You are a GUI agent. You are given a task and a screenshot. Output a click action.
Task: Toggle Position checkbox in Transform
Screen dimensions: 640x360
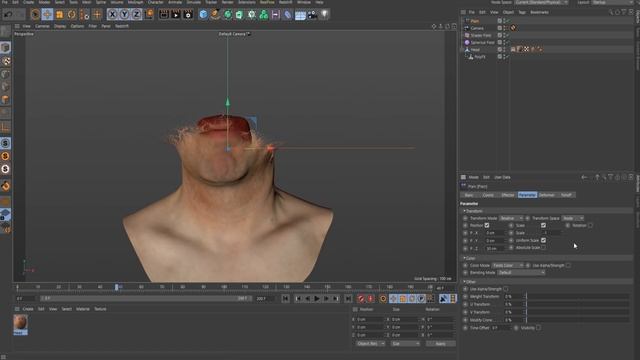(487, 225)
